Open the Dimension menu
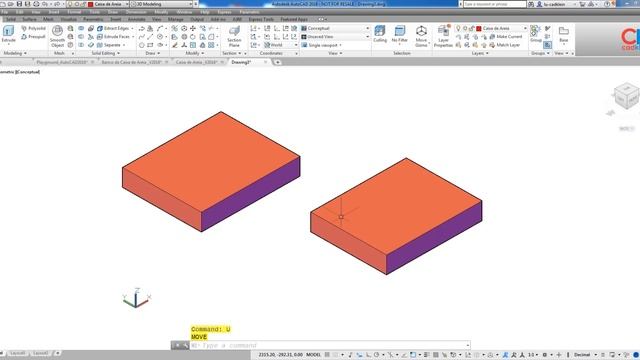Screen dimensions: 640x360 136,12
